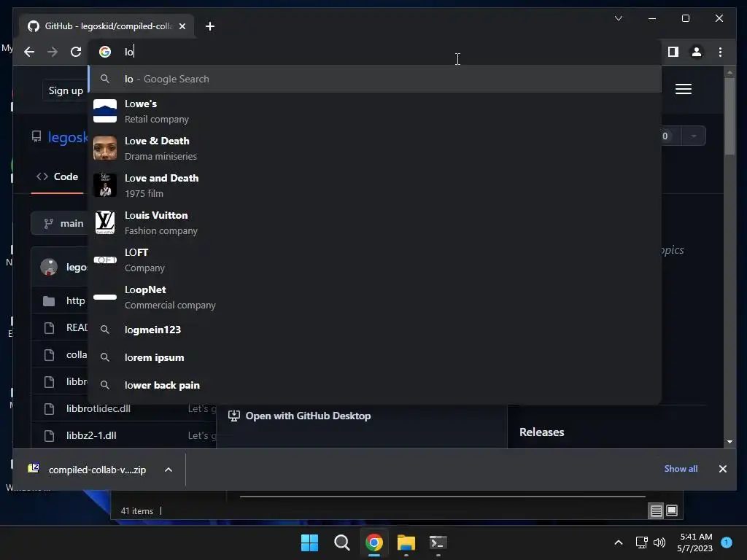Viewport: 747px width, 560px height.
Task: Open the Terminal taskbar icon
Action: 438,542
